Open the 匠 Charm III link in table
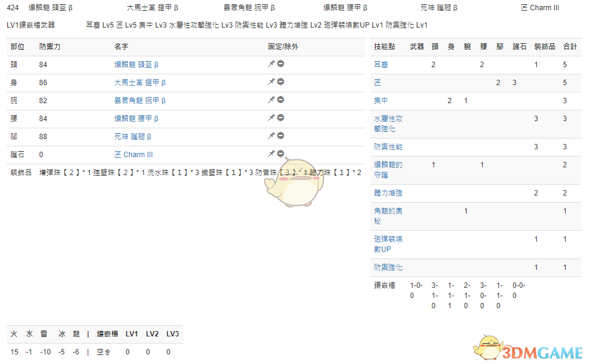 (x=133, y=155)
